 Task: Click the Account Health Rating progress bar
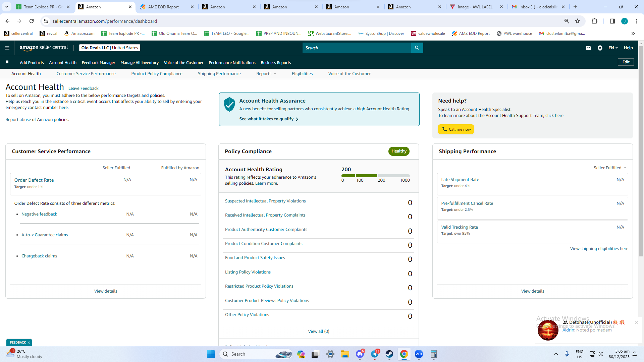click(375, 176)
